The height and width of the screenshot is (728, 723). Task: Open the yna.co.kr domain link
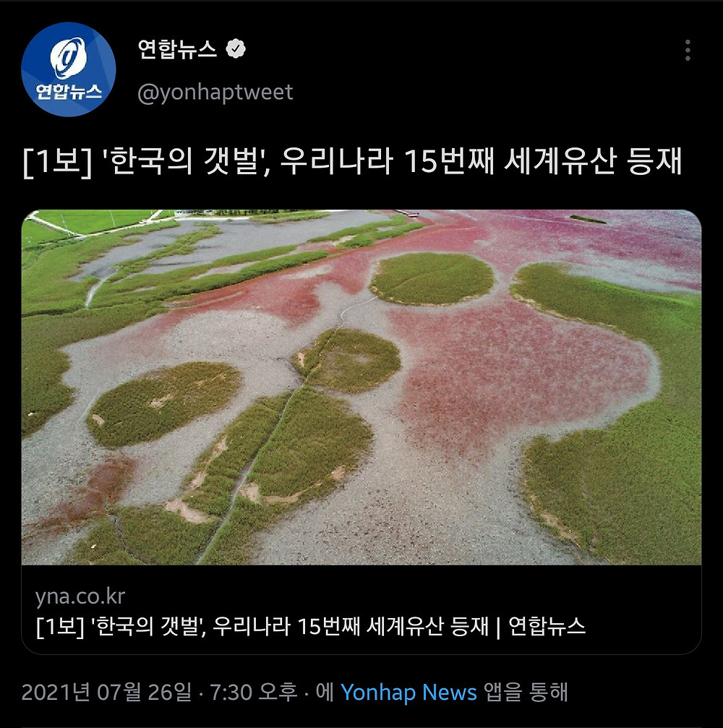(x=80, y=596)
